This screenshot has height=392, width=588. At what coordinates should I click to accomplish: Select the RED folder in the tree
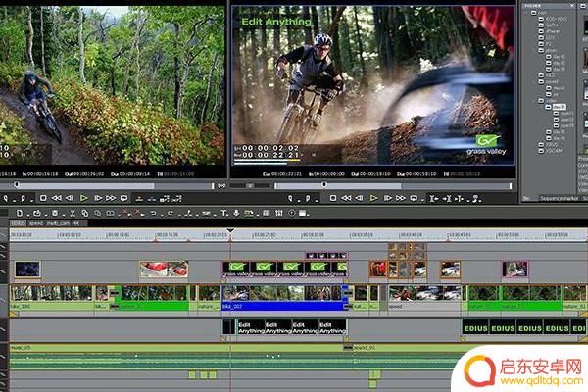(549, 75)
